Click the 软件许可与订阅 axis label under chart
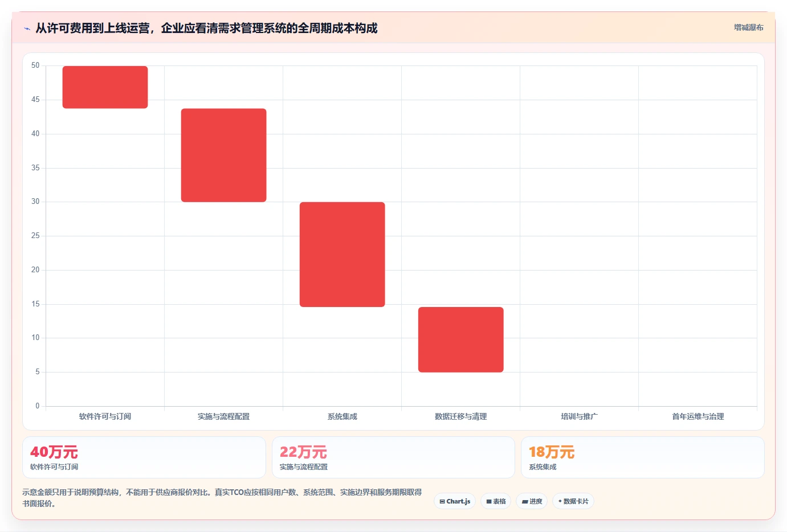This screenshot has width=787, height=532. pos(105,416)
